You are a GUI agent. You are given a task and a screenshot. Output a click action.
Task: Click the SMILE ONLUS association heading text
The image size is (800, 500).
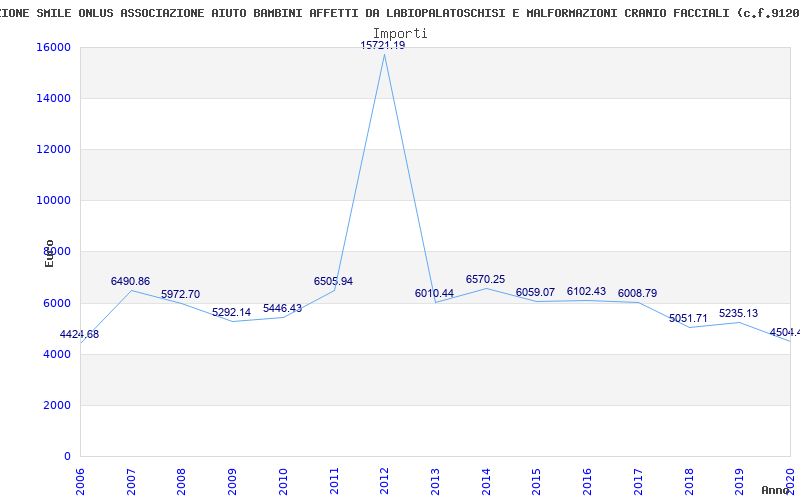400,13
